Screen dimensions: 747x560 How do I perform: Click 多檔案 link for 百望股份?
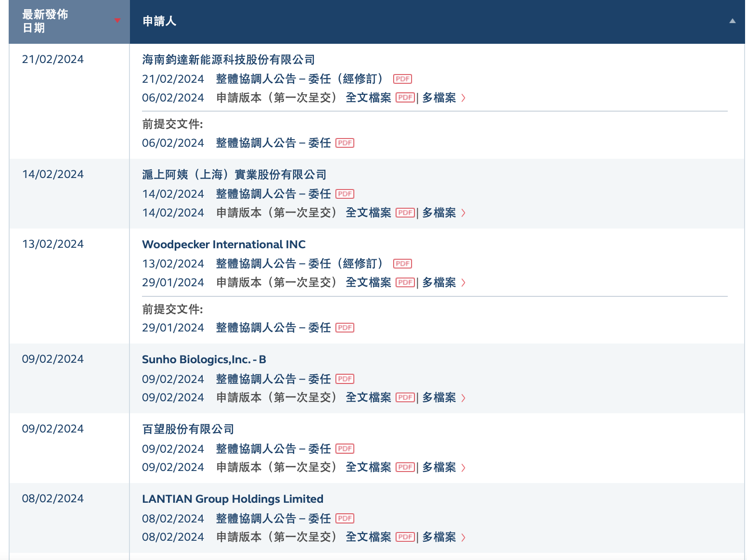(439, 467)
